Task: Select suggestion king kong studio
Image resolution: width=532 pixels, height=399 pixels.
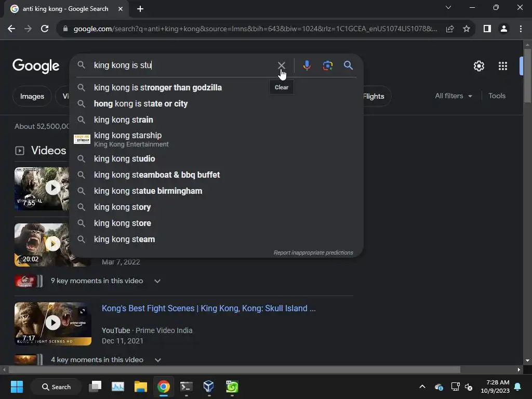Action: coord(216,159)
